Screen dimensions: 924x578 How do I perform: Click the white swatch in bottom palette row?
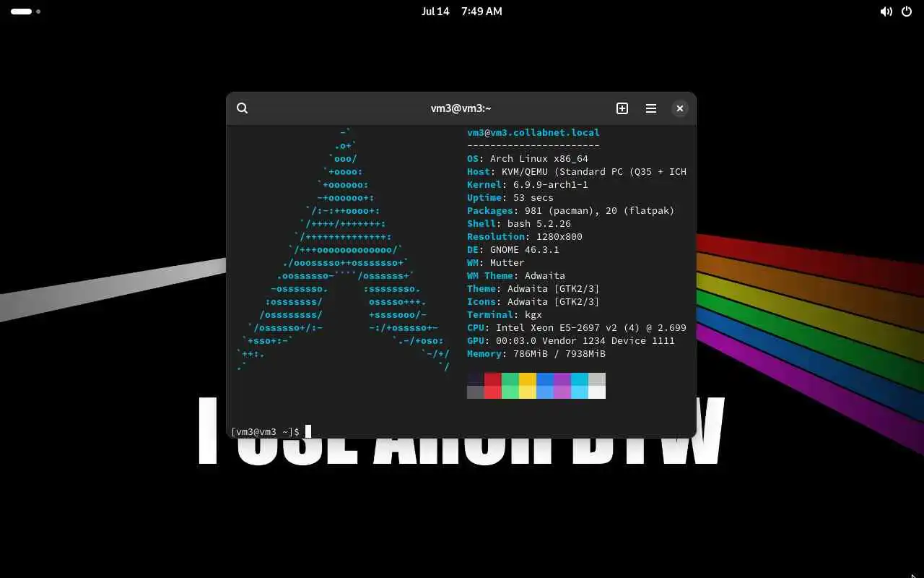tap(597, 392)
